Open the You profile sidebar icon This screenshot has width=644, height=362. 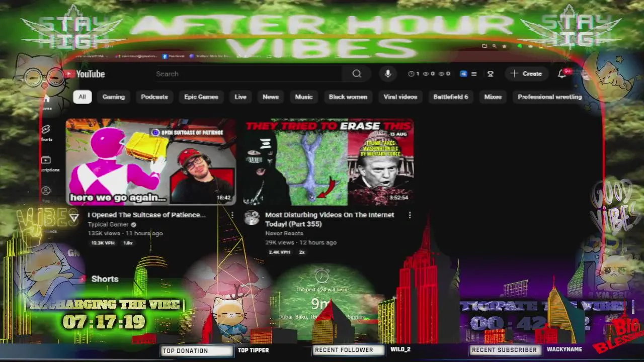tap(46, 192)
